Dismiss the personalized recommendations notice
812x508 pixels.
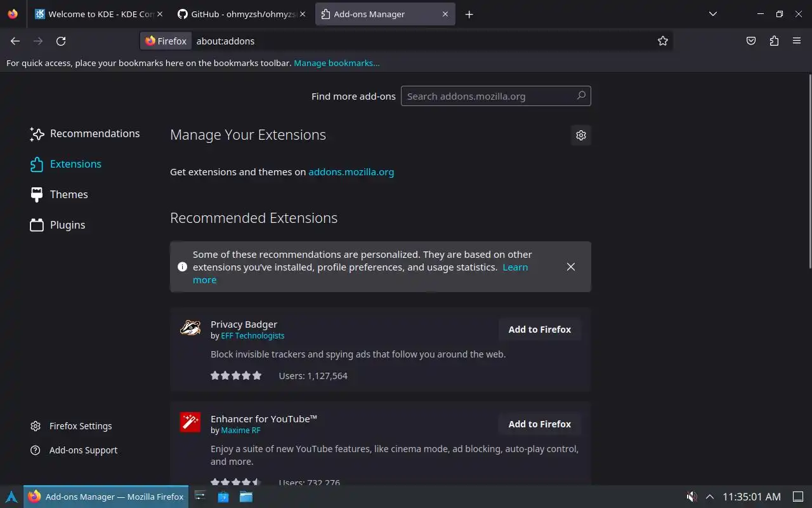tap(571, 267)
